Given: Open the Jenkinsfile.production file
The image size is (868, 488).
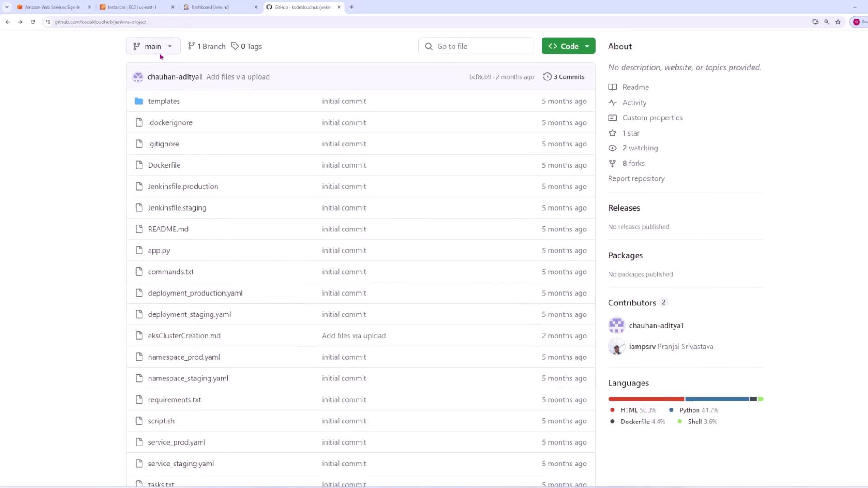Looking at the screenshot, I should pos(183,187).
